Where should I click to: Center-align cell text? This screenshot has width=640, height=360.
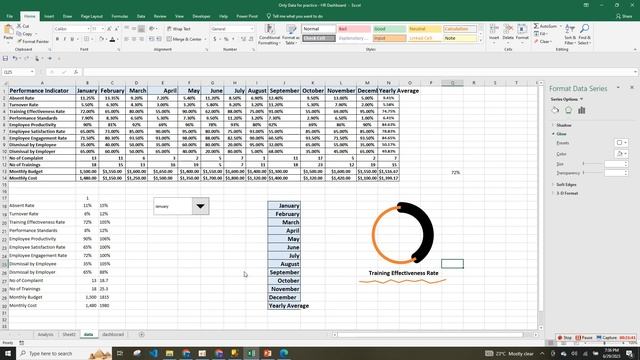coord(134,39)
